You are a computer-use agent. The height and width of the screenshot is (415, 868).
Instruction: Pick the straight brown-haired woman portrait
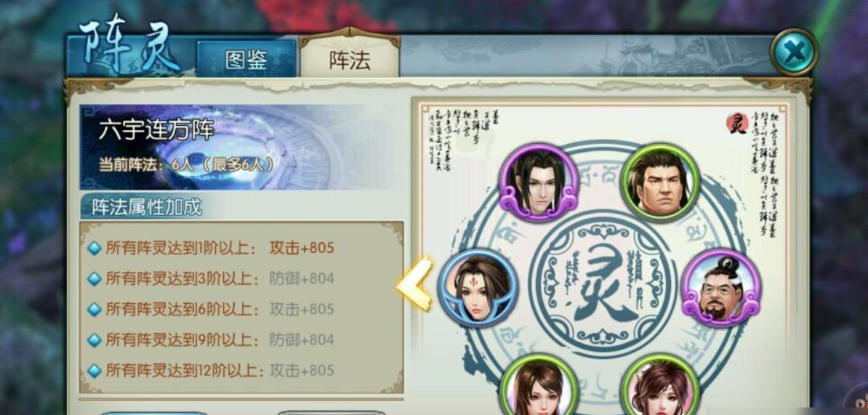tap(539, 385)
